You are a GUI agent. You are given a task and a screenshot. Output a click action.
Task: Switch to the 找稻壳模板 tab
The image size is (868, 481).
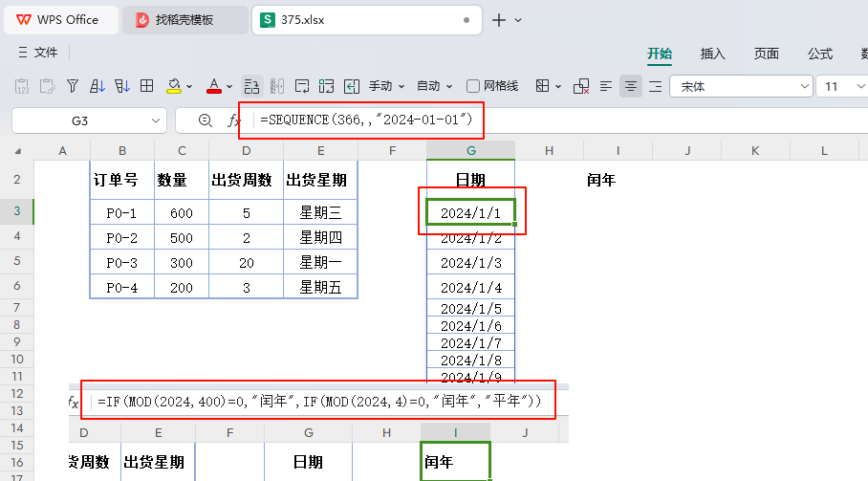(x=184, y=20)
